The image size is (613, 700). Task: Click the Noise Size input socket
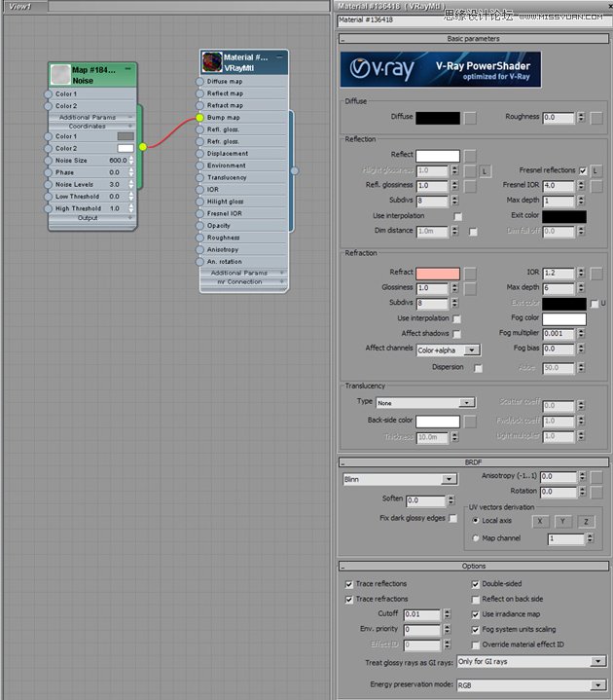click(49, 161)
